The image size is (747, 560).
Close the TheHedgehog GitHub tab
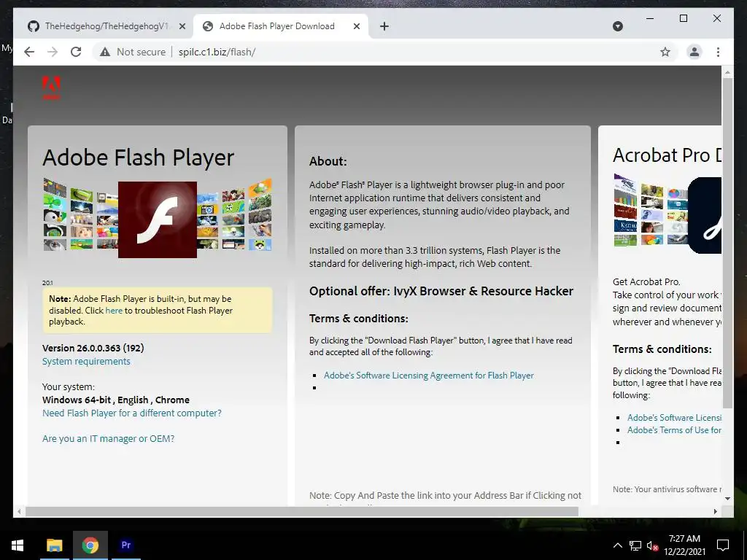click(x=182, y=26)
